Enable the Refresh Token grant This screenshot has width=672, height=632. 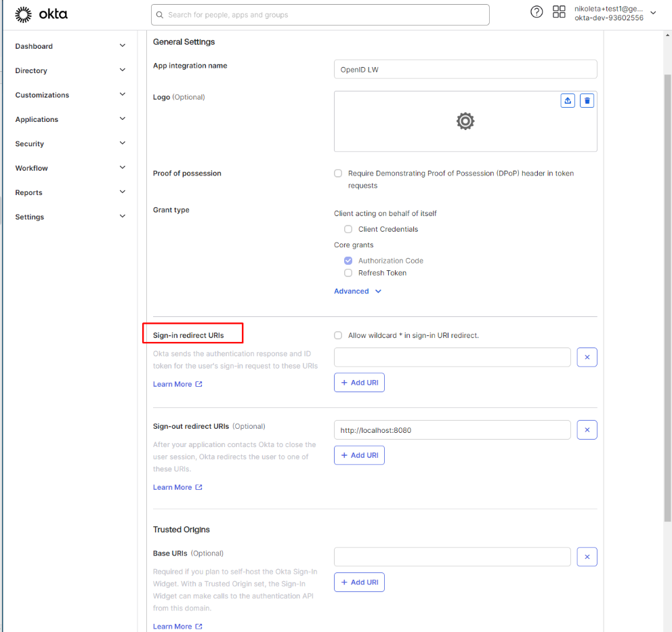tap(348, 273)
